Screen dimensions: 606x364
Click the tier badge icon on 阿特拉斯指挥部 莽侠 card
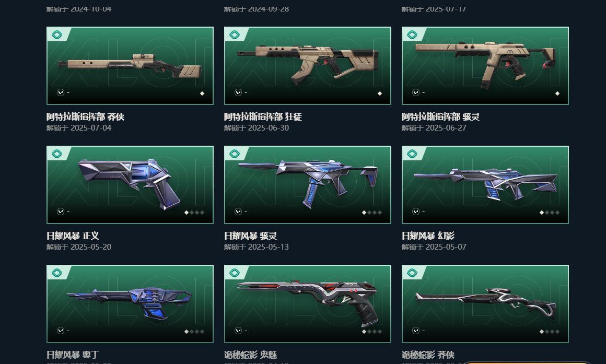pyautogui.click(x=57, y=35)
